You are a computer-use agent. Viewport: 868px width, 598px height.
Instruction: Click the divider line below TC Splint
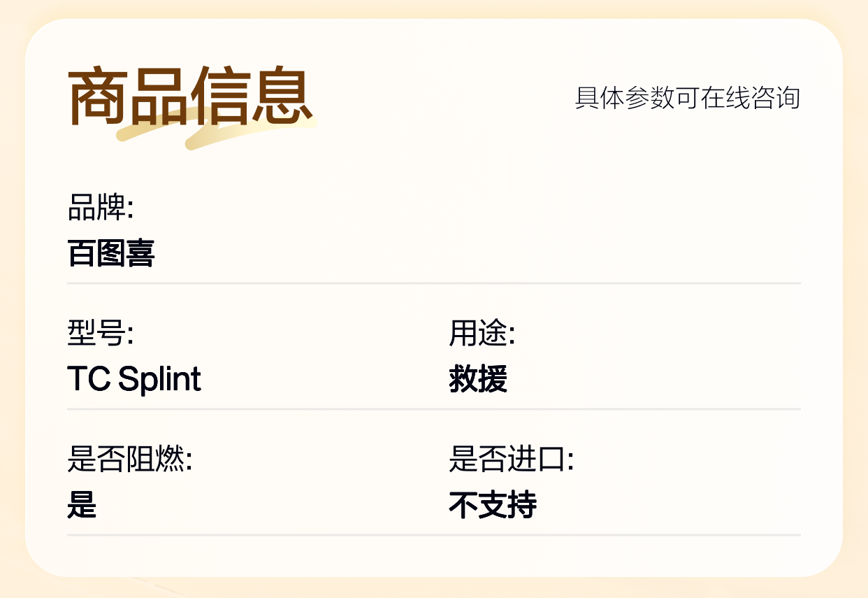[434, 409]
